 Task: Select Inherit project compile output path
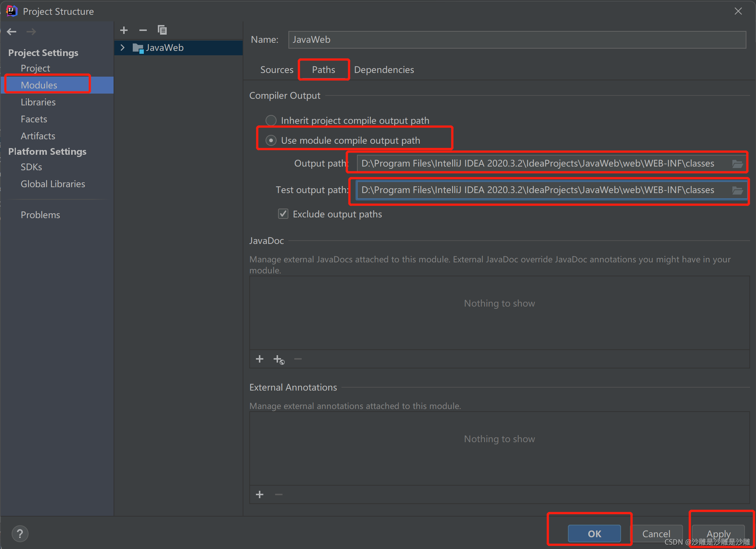tap(271, 120)
